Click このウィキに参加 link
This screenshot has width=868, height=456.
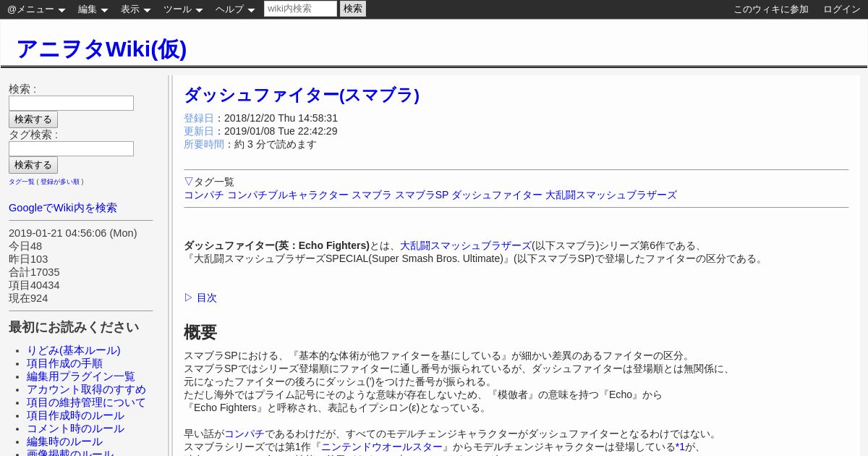771,9
